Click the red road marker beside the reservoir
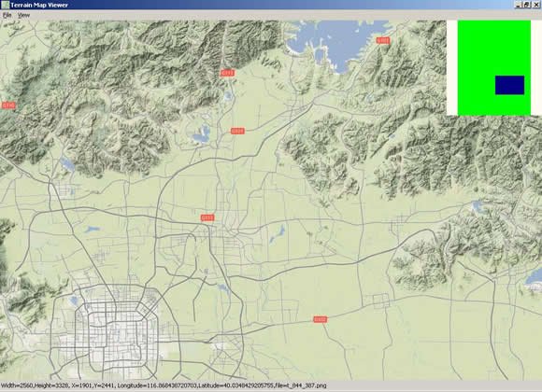 point(382,40)
